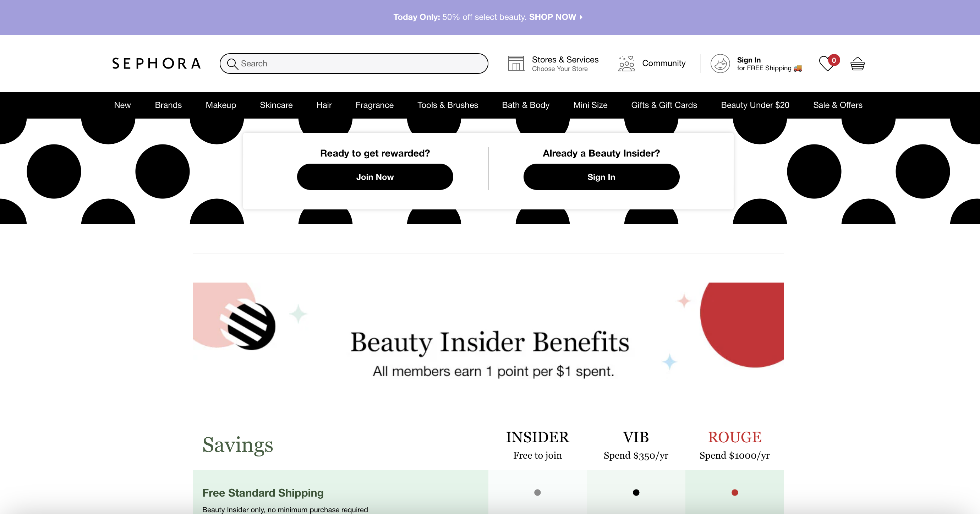
Task: Click Choose Your Store
Action: 560,69
